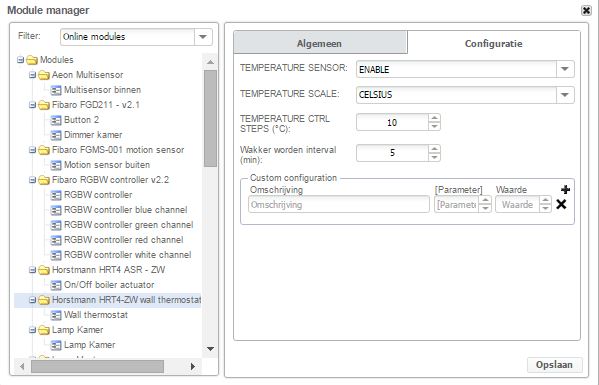This screenshot has width=599, height=385.
Task: Click the Dimmer kamer device icon
Action: tap(56, 135)
